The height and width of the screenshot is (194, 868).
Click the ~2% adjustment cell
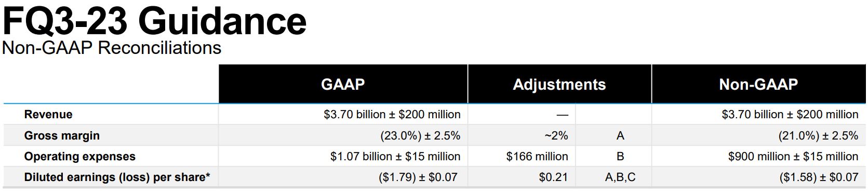pos(556,135)
